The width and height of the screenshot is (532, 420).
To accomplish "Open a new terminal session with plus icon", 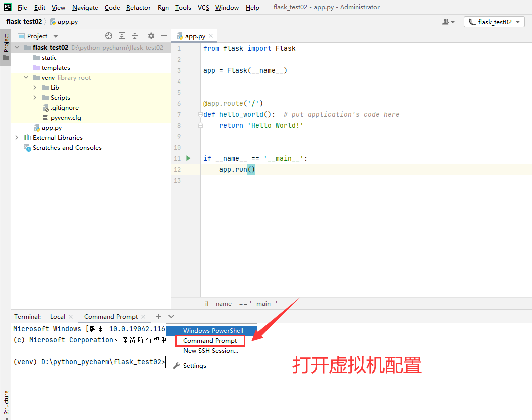I will (x=158, y=316).
